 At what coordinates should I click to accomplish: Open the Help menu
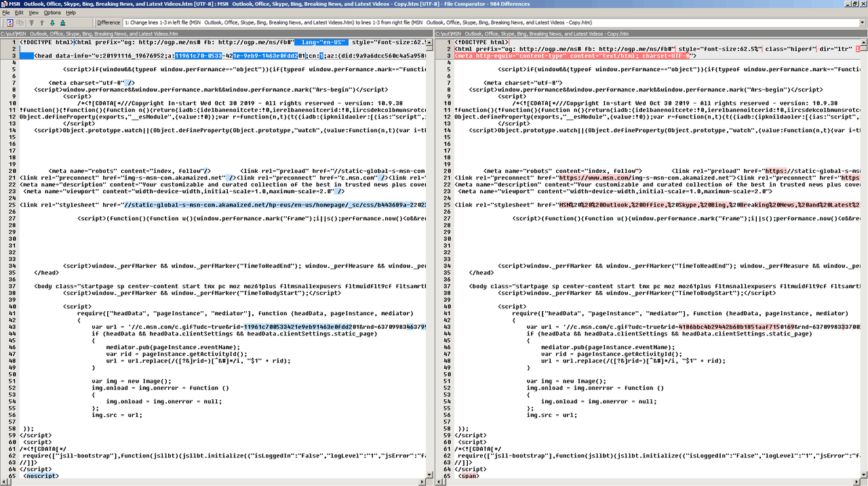[71, 12]
